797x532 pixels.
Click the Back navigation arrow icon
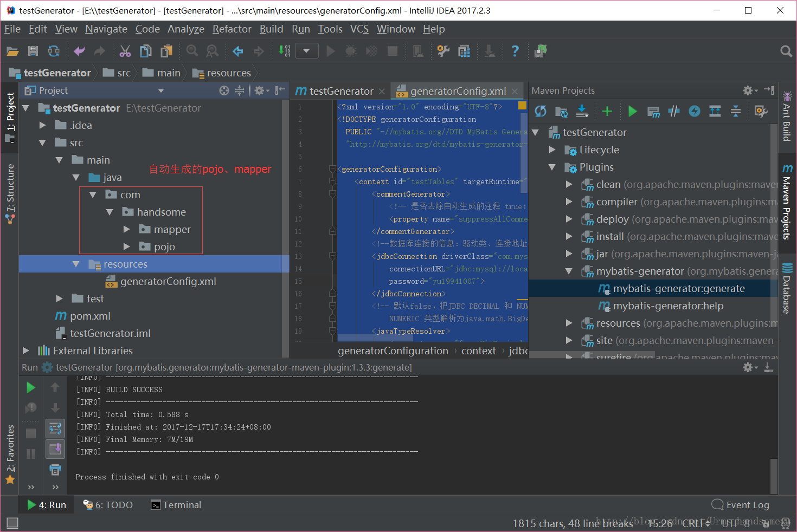point(238,51)
